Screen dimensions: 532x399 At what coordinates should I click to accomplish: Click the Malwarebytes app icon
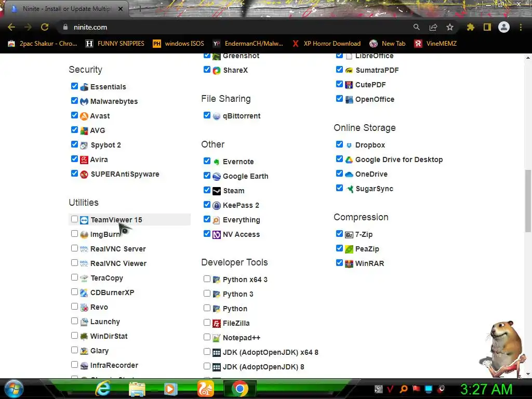pyautogui.click(x=84, y=101)
